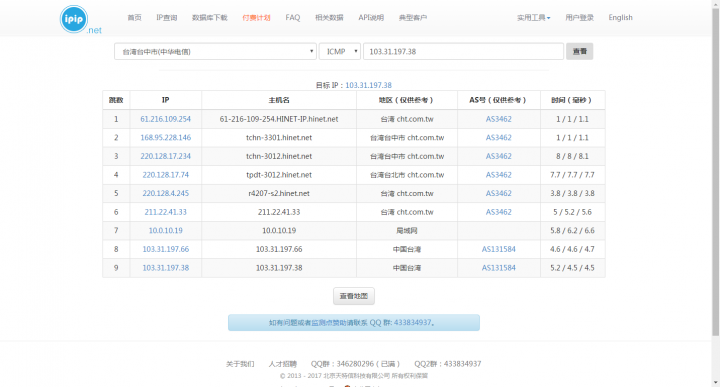Open the 人才招聘 footer link
Screen dimensions: 720x387
282,364
